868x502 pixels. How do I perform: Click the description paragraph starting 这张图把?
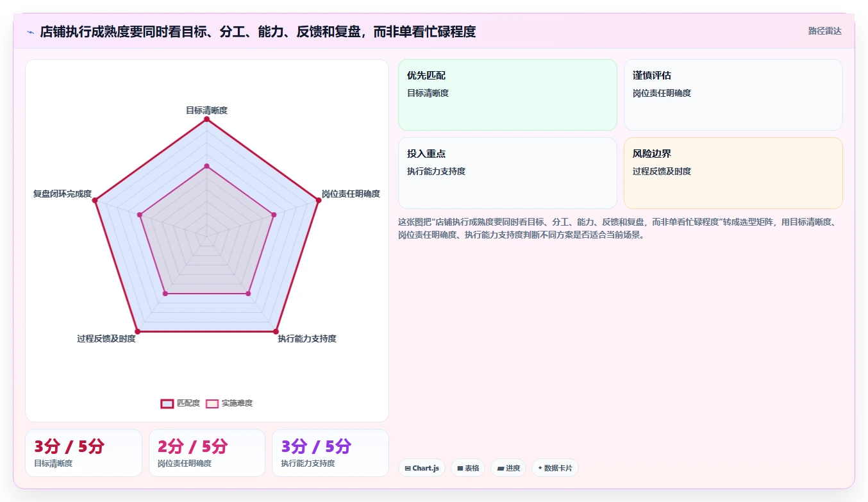coord(618,228)
